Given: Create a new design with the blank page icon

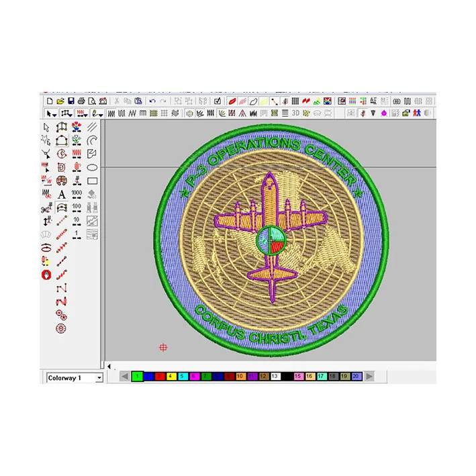Looking at the screenshot, I should pyautogui.click(x=50, y=101).
